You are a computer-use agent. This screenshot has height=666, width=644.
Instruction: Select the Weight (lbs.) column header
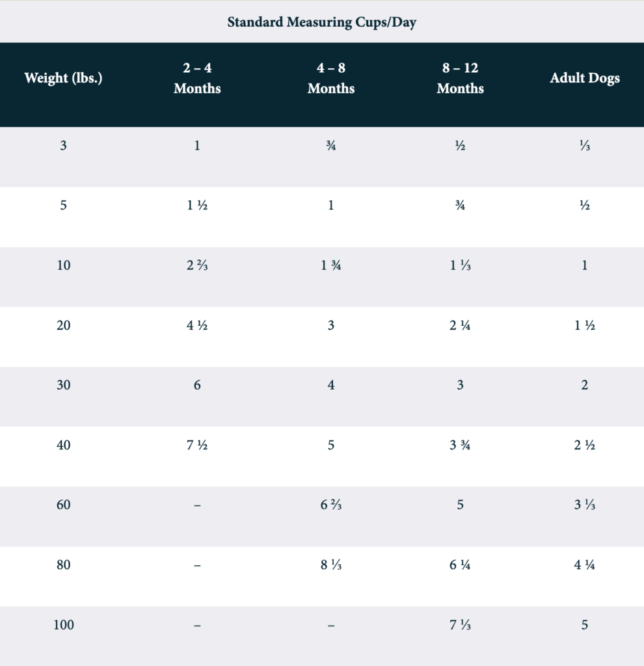(63, 79)
